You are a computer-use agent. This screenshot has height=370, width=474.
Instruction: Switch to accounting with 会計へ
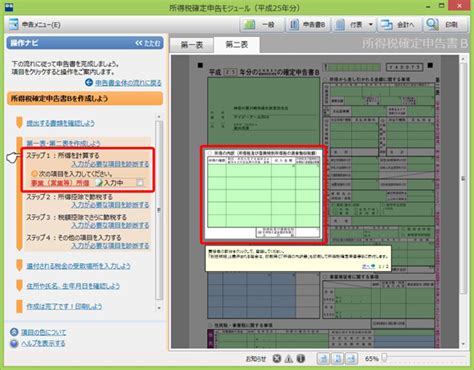399,24
